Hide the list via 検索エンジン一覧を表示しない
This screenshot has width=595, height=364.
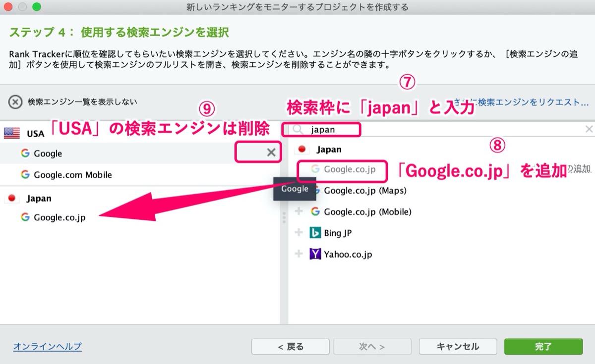point(82,102)
